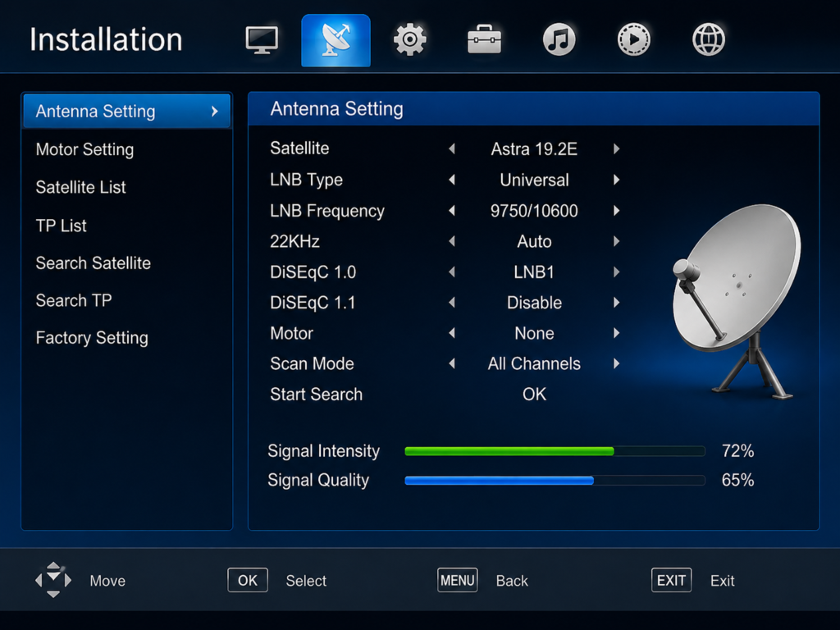
Task: Click left arrow for 22KHz
Action: point(452,242)
